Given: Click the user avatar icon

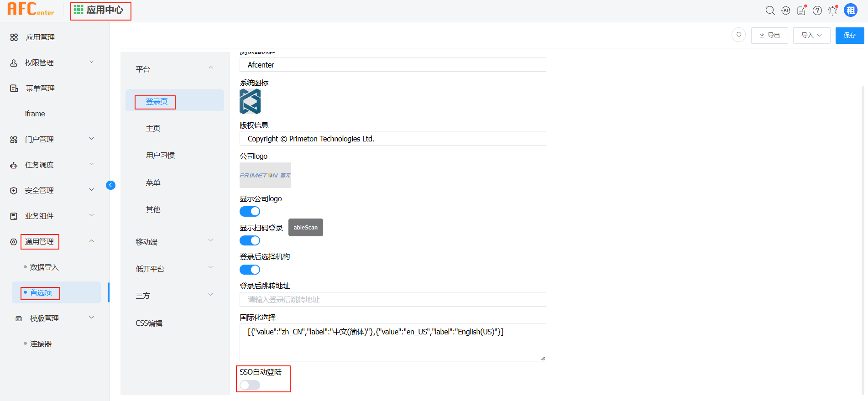Looking at the screenshot, I should point(850,10).
